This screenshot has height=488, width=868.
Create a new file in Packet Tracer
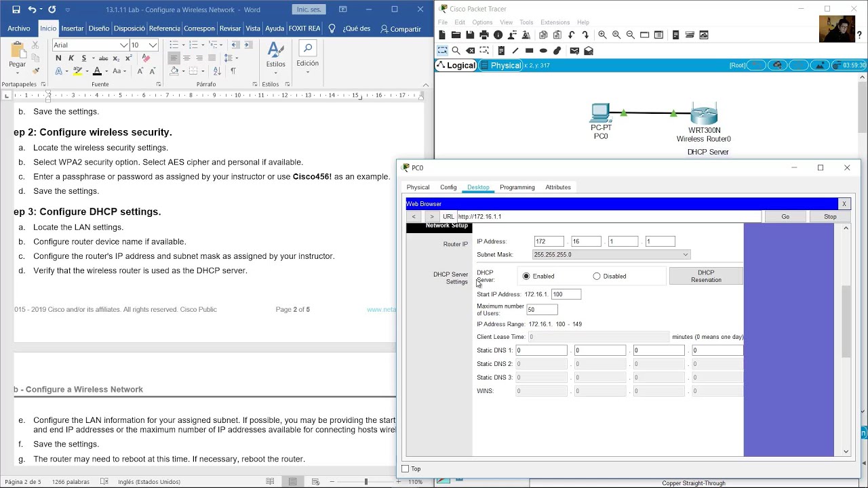pos(442,35)
